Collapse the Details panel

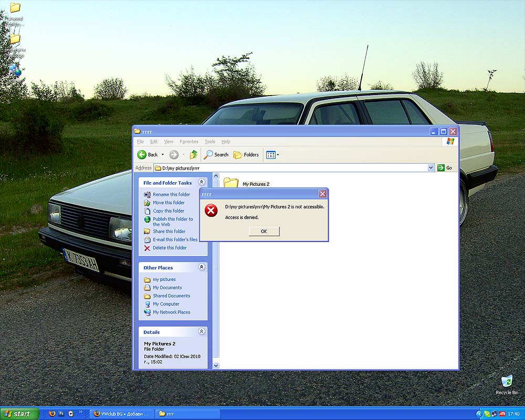point(202,332)
